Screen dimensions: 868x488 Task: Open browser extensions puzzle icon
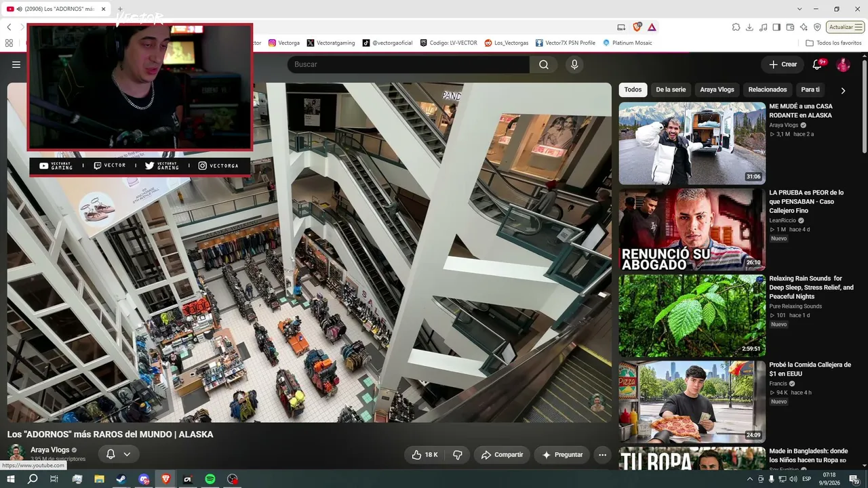tap(736, 27)
